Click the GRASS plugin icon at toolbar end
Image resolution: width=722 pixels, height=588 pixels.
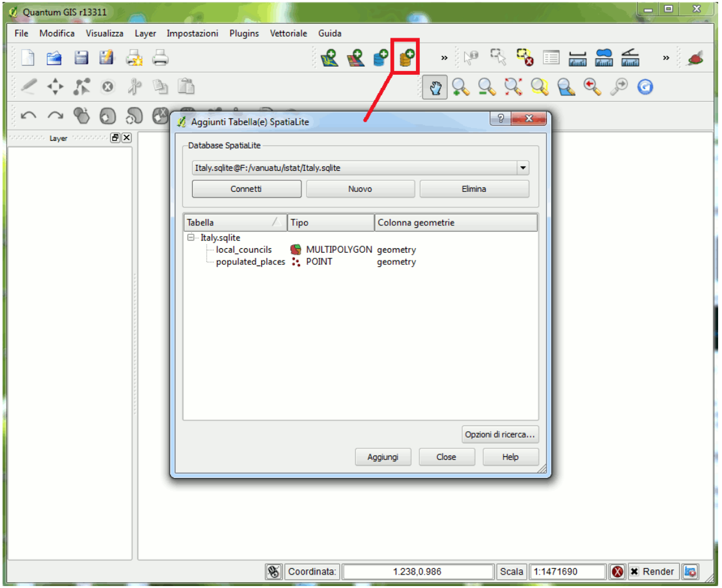pyautogui.click(x=696, y=58)
